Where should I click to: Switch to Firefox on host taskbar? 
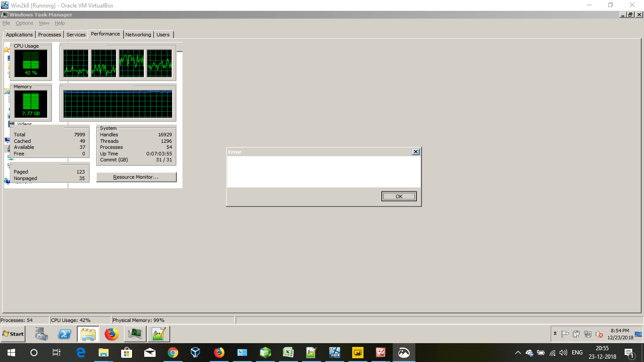coord(219,353)
